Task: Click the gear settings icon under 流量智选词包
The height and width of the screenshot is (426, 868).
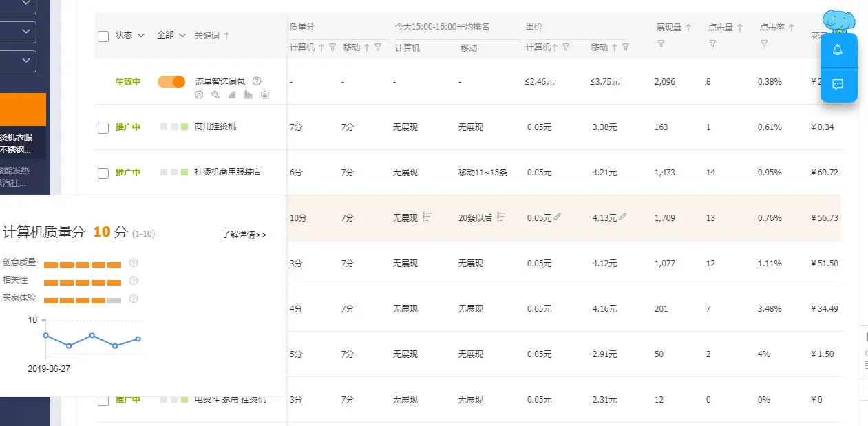Action: [x=199, y=95]
